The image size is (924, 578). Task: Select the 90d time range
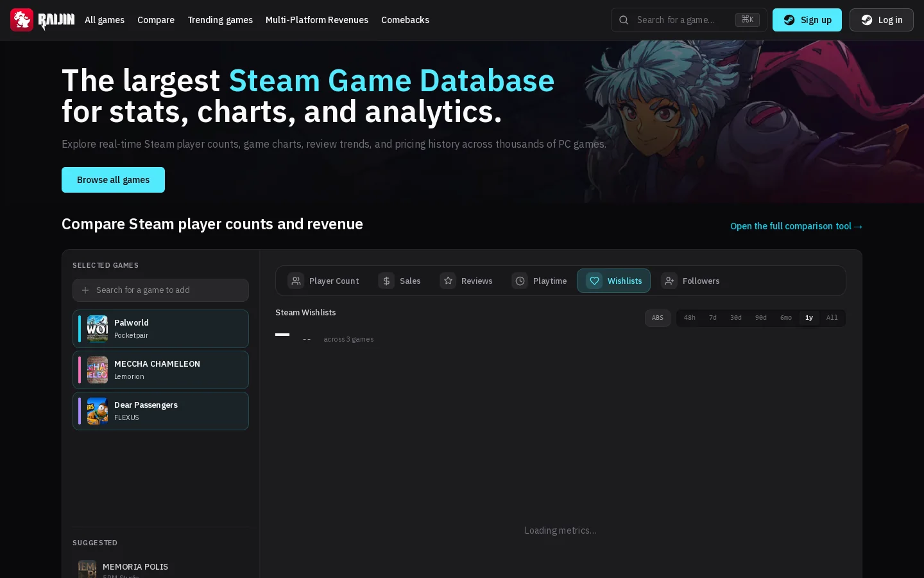(761, 318)
